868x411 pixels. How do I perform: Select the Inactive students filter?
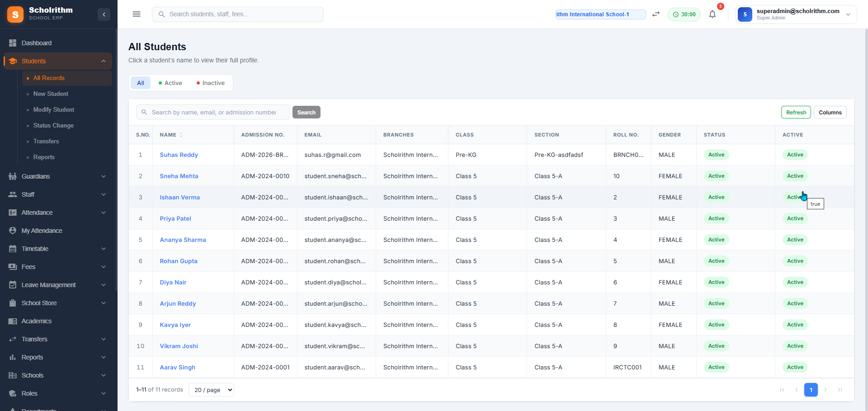click(x=210, y=83)
